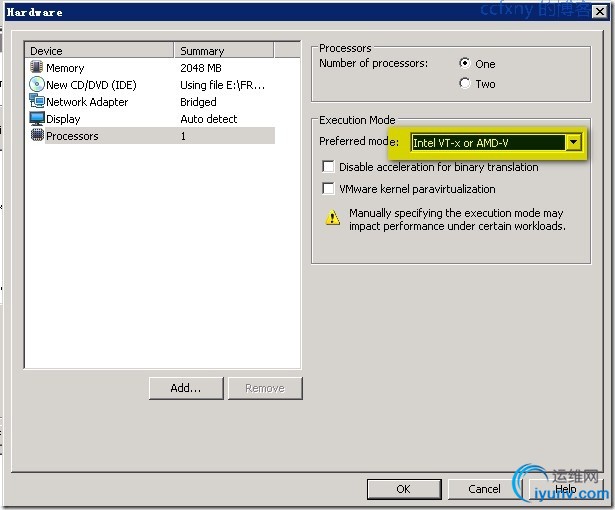Open Help for the Hardware dialog

[x=566, y=489]
